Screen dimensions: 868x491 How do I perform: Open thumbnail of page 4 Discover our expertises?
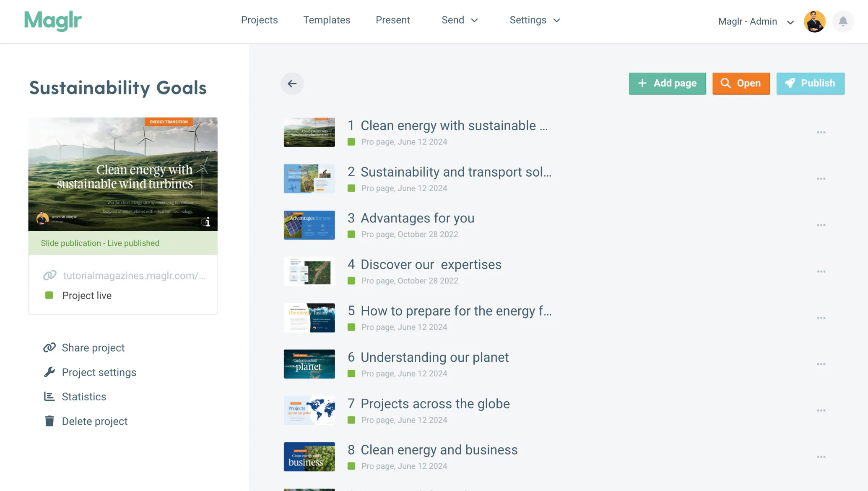point(309,272)
